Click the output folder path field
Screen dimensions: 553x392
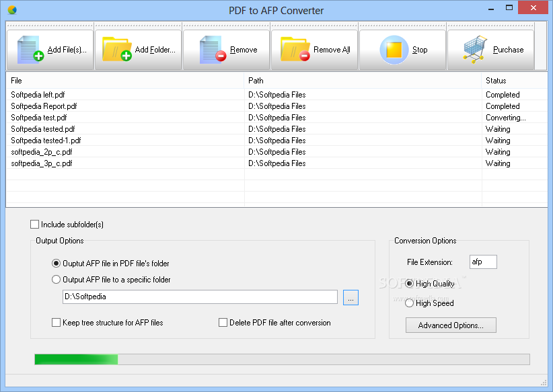200,297
